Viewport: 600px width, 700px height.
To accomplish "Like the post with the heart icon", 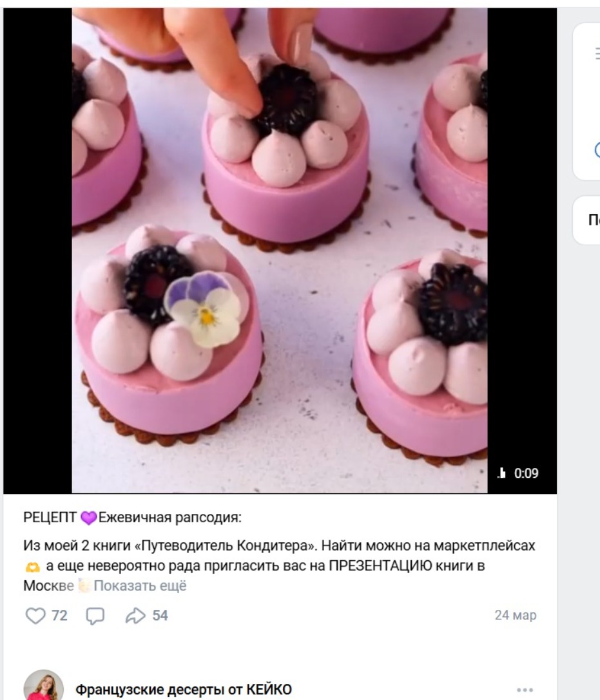I will pos(35,616).
